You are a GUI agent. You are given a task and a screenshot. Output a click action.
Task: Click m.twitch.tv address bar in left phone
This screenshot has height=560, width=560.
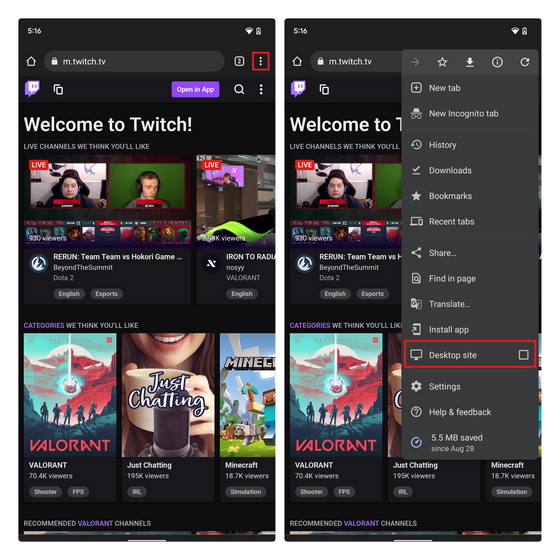(x=134, y=61)
